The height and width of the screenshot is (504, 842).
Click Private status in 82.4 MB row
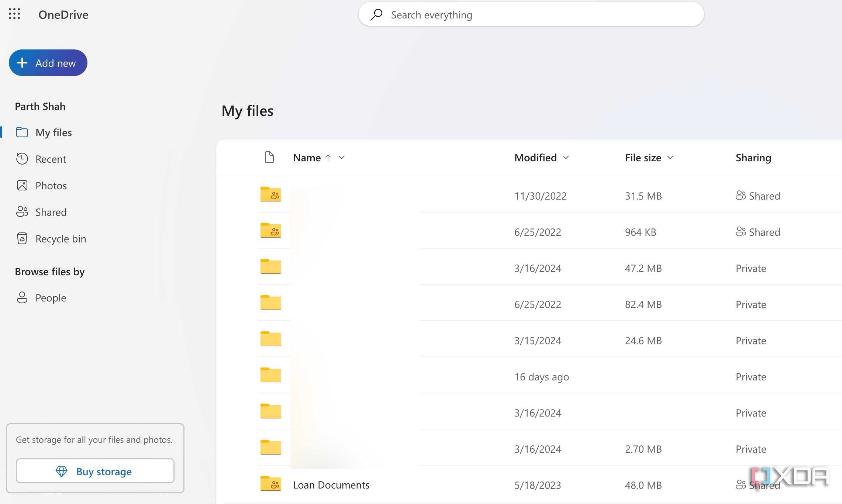click(x=751, y=304)
